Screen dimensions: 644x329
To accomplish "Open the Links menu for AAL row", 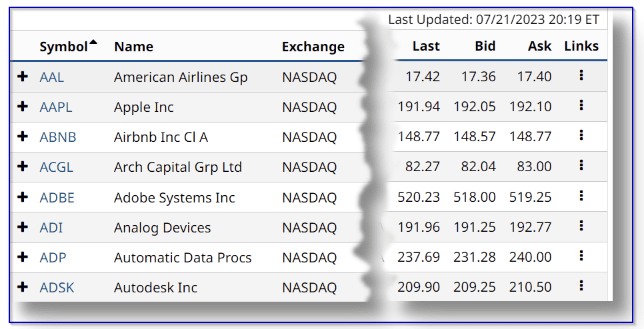I will point(581,76).
